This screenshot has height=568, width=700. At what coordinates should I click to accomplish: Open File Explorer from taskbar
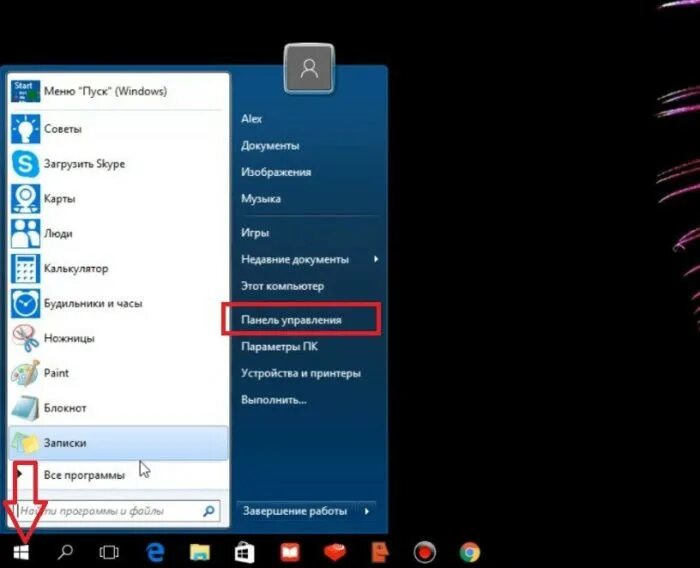[x=200, y=552]
